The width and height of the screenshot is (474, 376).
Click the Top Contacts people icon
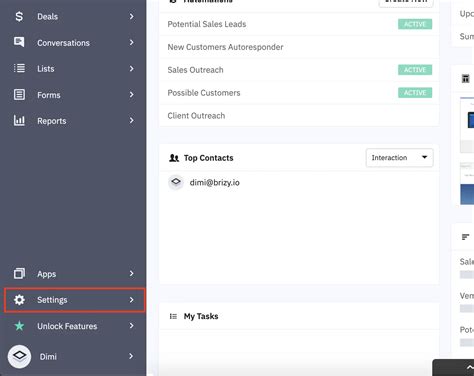coord(174,158)
